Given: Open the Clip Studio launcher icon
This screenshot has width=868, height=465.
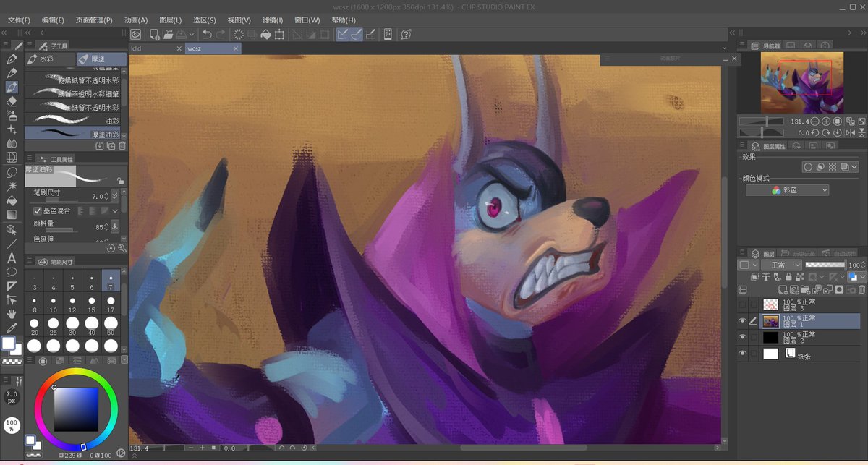Looking at the screenshot, I should pyautogui.click(x=136, y=34).
